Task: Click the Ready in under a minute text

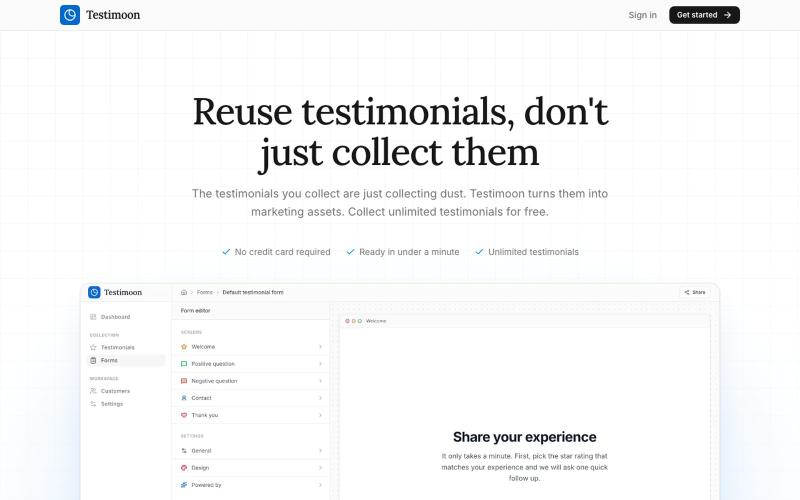Action: pos(409,252)
